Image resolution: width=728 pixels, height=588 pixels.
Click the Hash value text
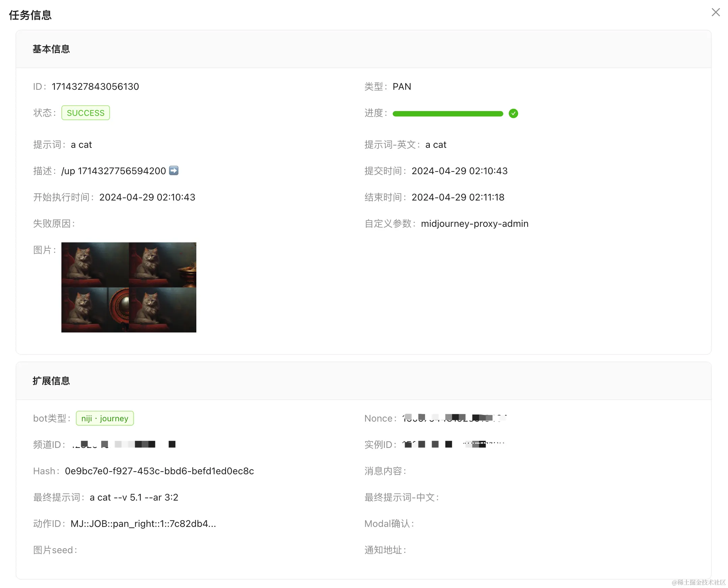point(159,471)
